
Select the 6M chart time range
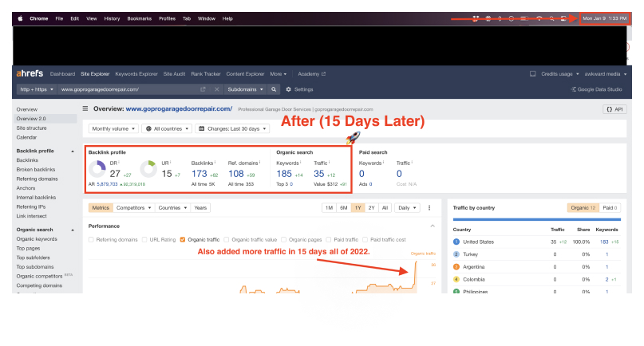(x=343, y=207)
